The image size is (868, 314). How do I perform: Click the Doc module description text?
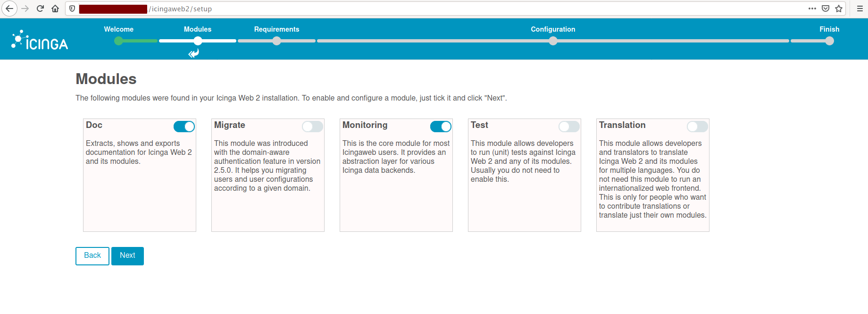point(139,152)
